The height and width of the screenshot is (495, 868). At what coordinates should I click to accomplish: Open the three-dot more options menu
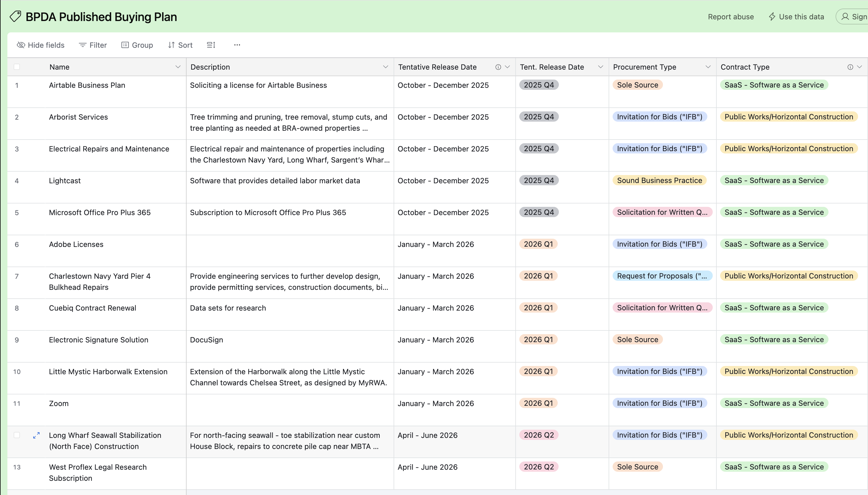(x=237, y=45)
